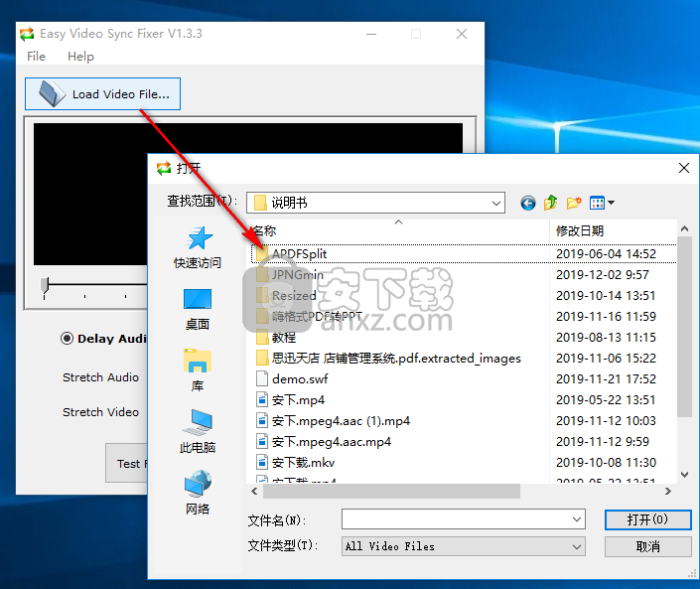Click the horizontal scrollbar thumb in file list

point(391,492)
